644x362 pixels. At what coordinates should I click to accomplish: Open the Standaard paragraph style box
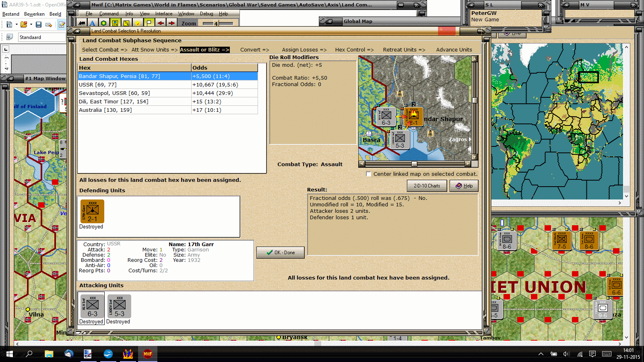click(x=42, y=37)
